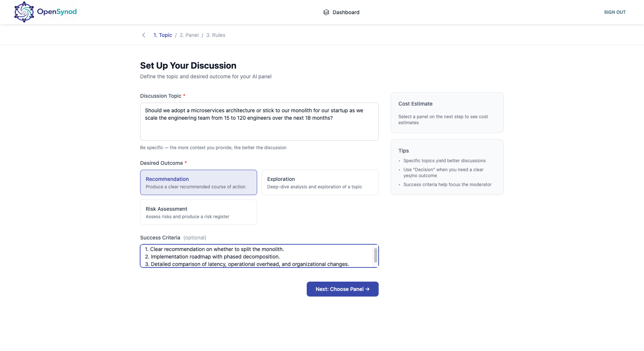
Task: Click the OpenSynod brand name text
Action: point(57,12)
